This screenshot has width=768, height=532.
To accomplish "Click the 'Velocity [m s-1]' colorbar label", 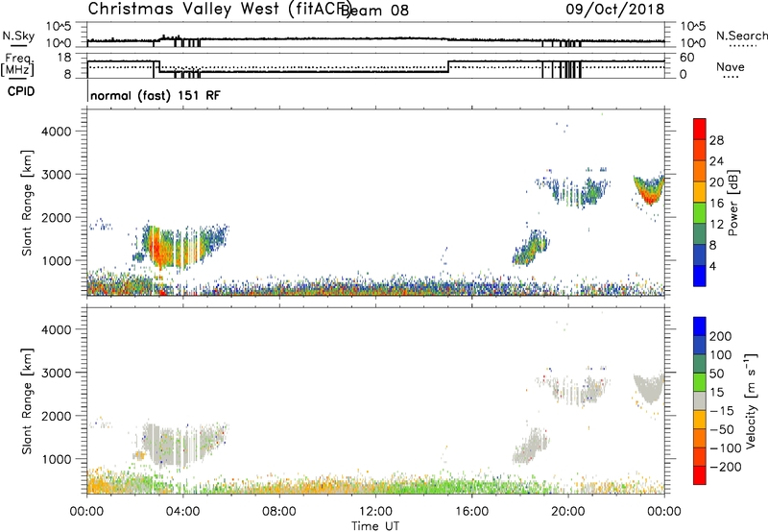I will pos(751,401).
